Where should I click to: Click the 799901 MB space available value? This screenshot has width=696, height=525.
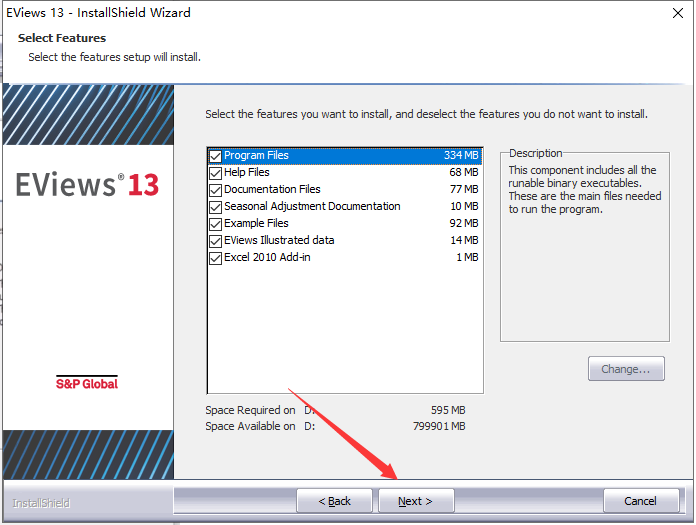[439, 426]
